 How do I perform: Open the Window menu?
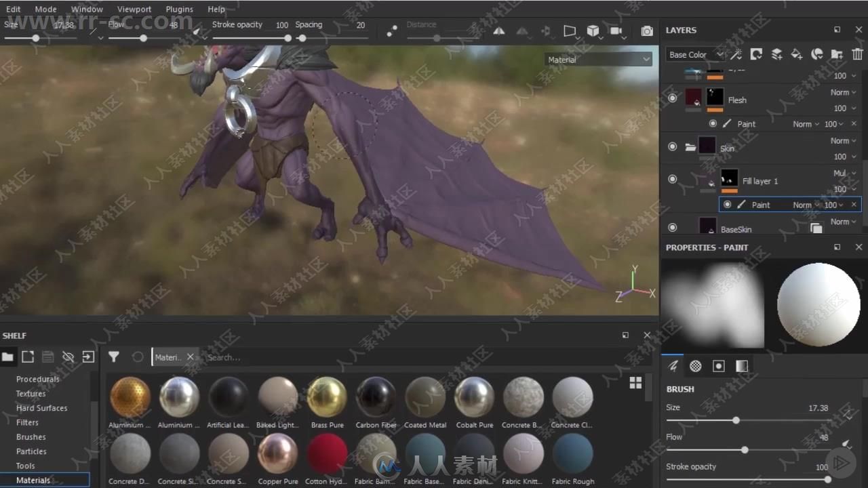point(87,9)
